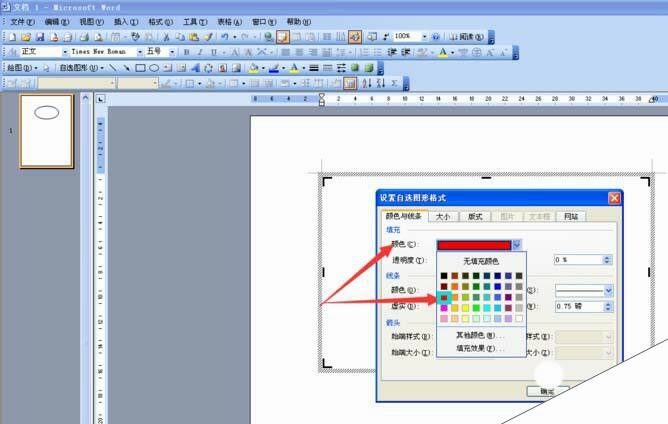Click the Paste clipboard icon
Screen dimensions: 668x424
(x=194, y=37)
